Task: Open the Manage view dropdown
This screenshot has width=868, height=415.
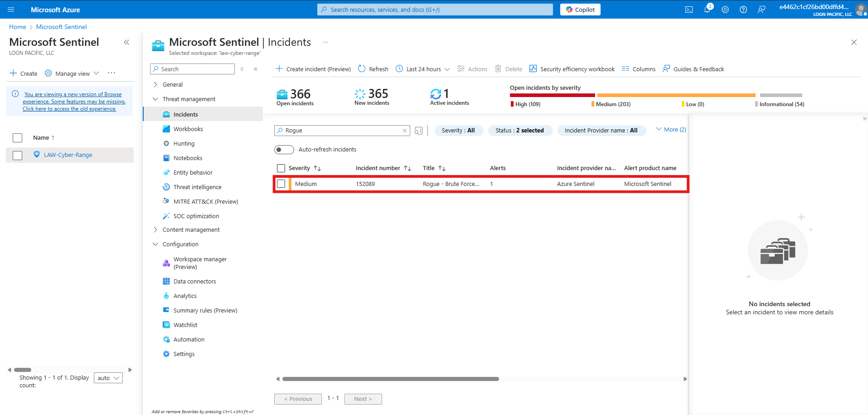Action: tap(72, 73)
